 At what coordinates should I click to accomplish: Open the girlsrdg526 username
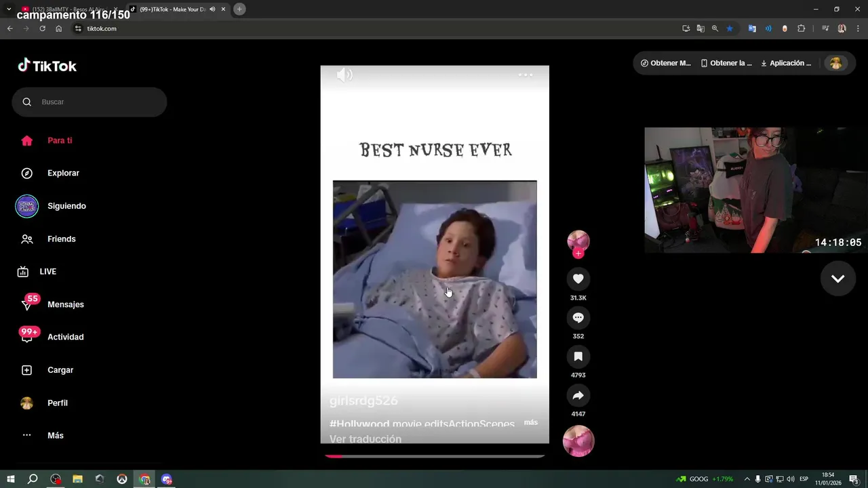[x=363, y=401]
